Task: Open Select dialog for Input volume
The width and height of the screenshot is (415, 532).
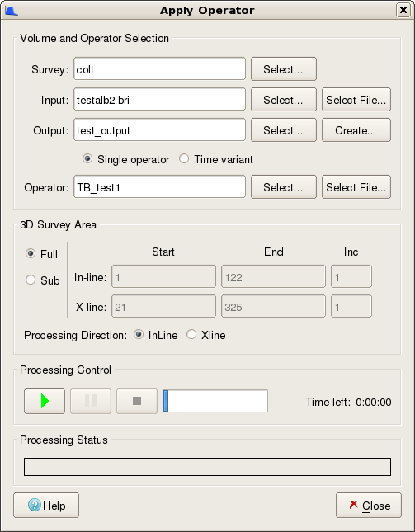Action: tap(284, 100)
